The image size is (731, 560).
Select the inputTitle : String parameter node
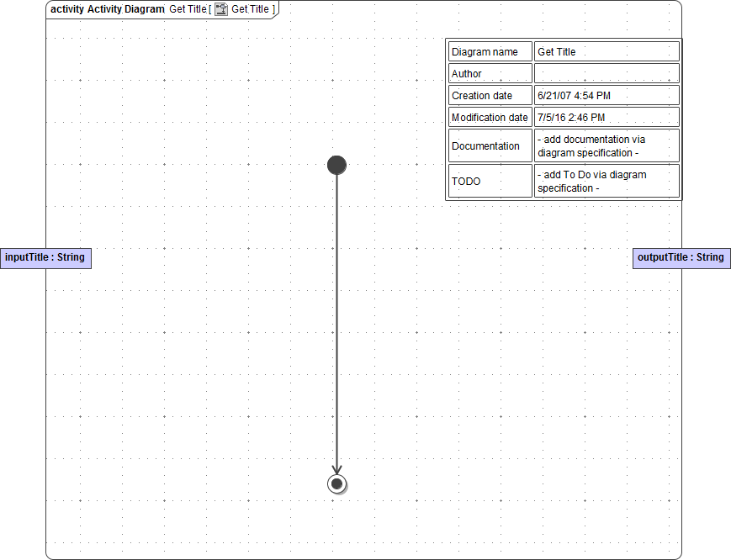[x=45, y=258]
